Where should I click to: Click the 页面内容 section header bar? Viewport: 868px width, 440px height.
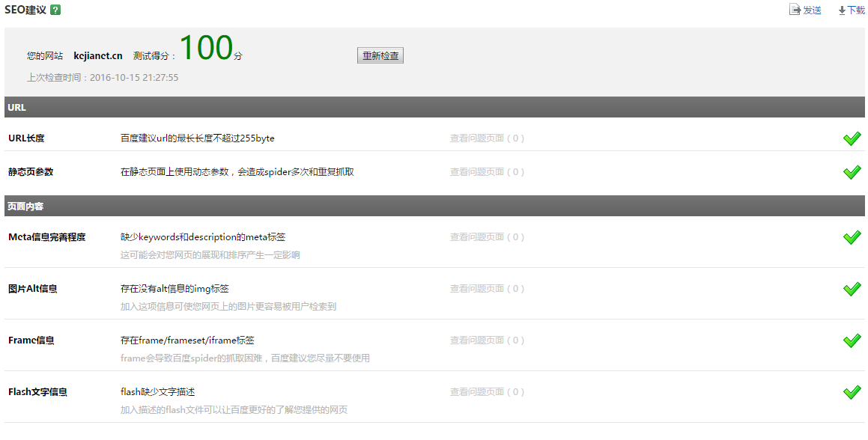434,206
